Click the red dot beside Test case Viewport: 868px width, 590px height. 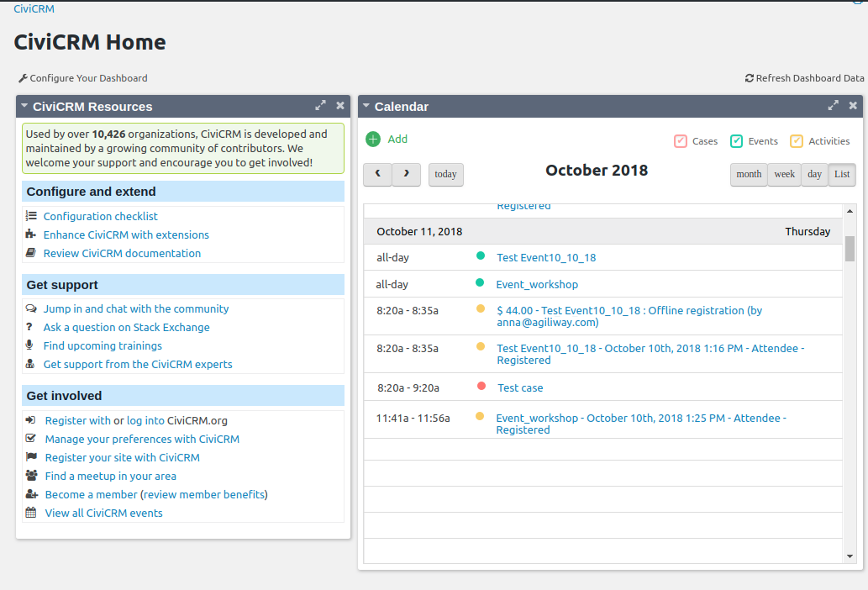tap(481, 386)
